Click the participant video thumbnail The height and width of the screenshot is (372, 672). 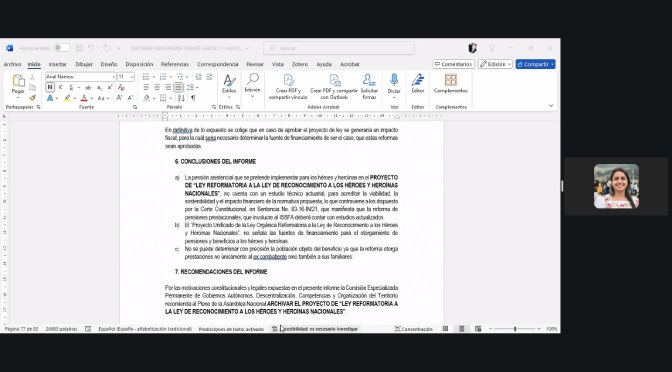click(x=616, y=186)
